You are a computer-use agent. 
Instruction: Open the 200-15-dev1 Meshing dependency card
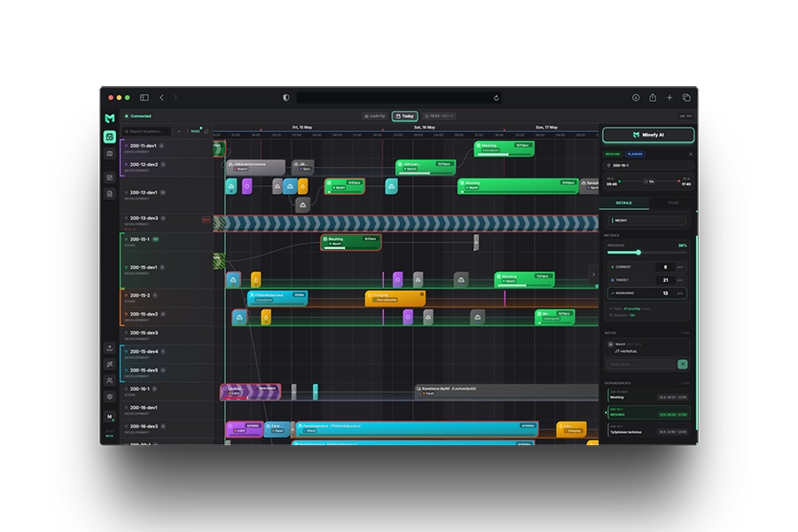[648, 395]
